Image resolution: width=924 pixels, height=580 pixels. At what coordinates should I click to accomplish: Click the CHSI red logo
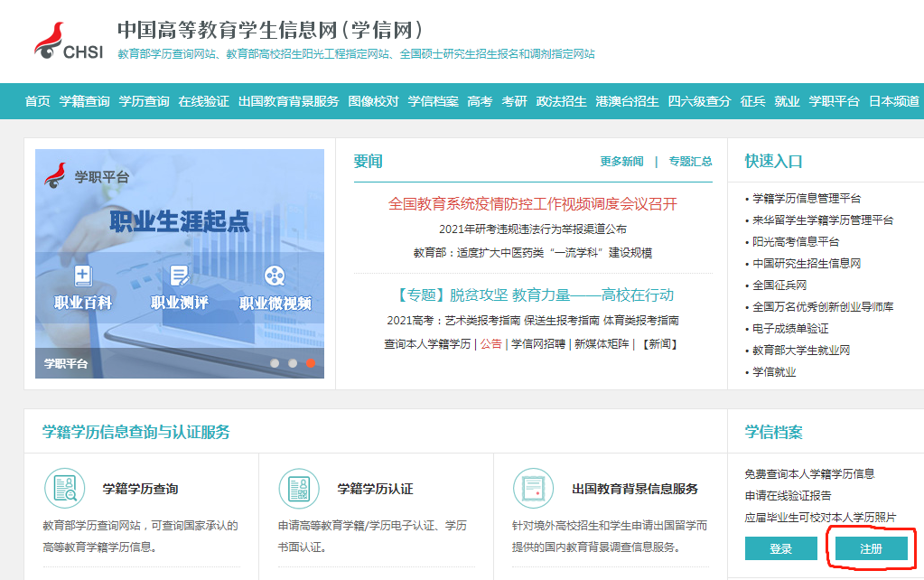click(x=50, y=39)
